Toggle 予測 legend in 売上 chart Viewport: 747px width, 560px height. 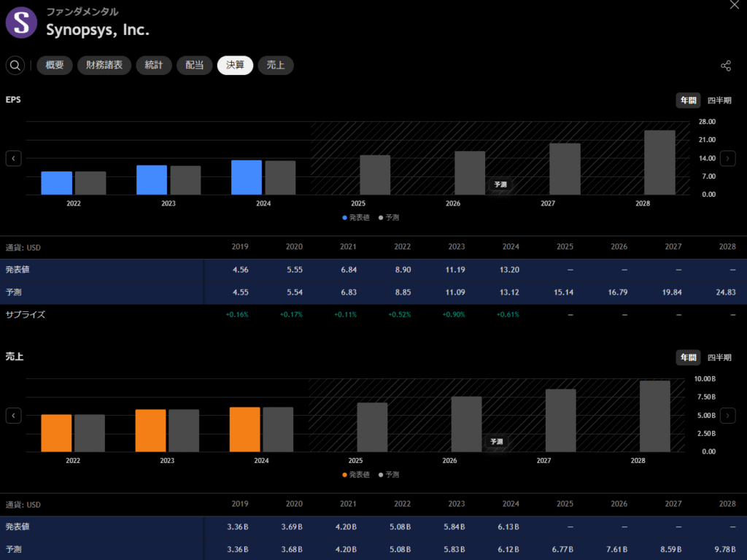[389, 475]
